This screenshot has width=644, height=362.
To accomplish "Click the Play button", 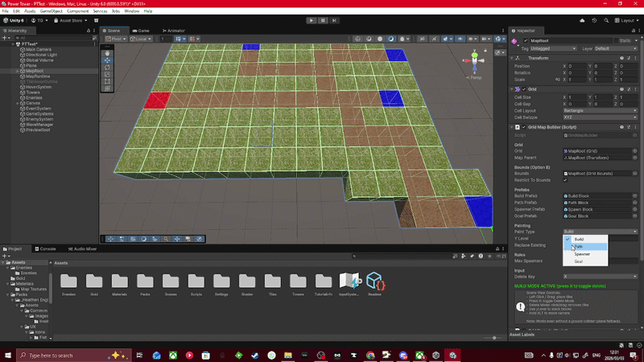I will point(312,21).
